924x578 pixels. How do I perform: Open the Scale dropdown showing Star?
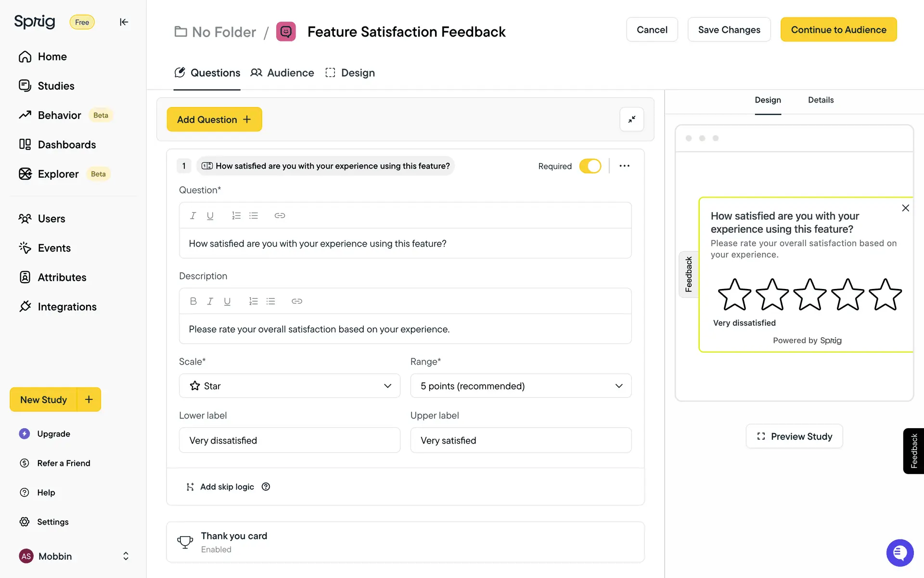click(289, 386)
